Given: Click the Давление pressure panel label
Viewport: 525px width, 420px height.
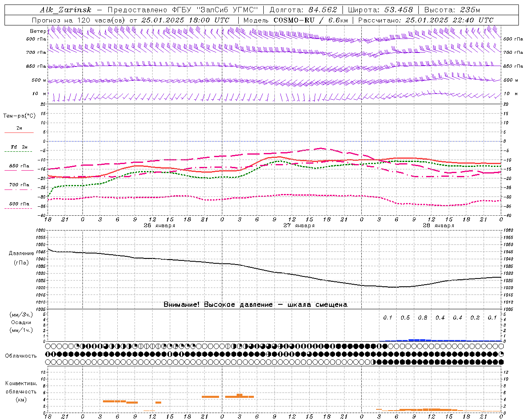Looking at the screenshot, I should [21, 253].
